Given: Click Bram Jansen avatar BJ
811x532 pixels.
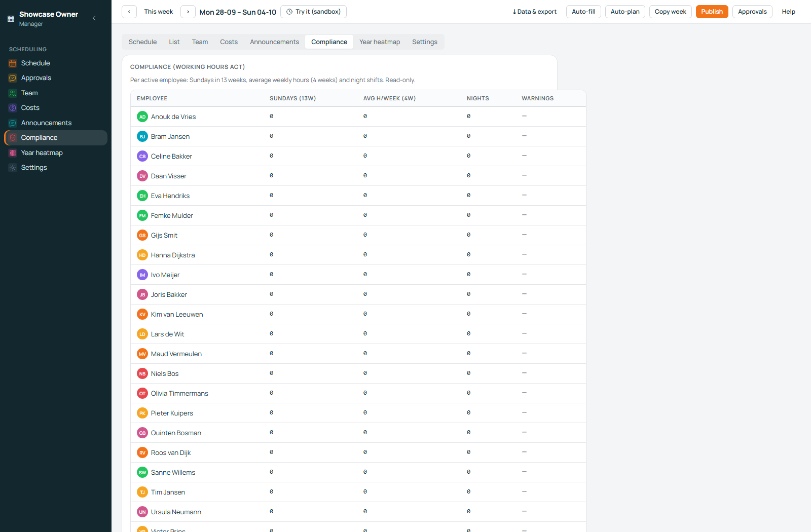Looking at the screenshot, I should coord(142,136).
